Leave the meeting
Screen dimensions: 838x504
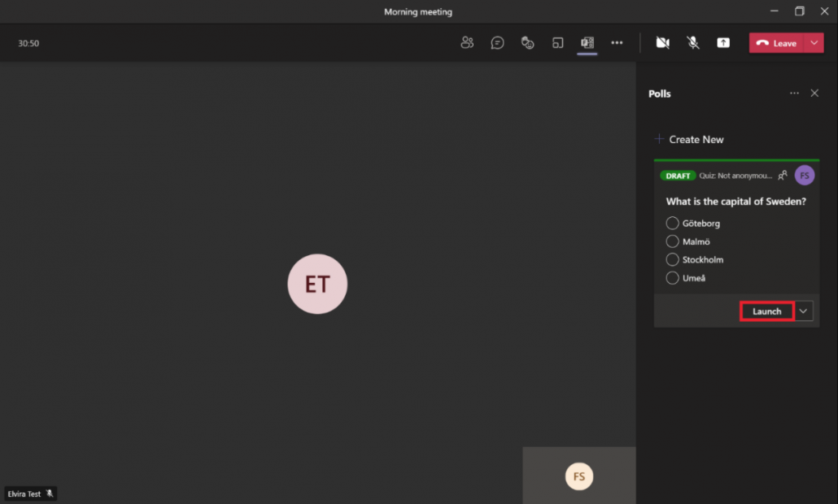776,43
